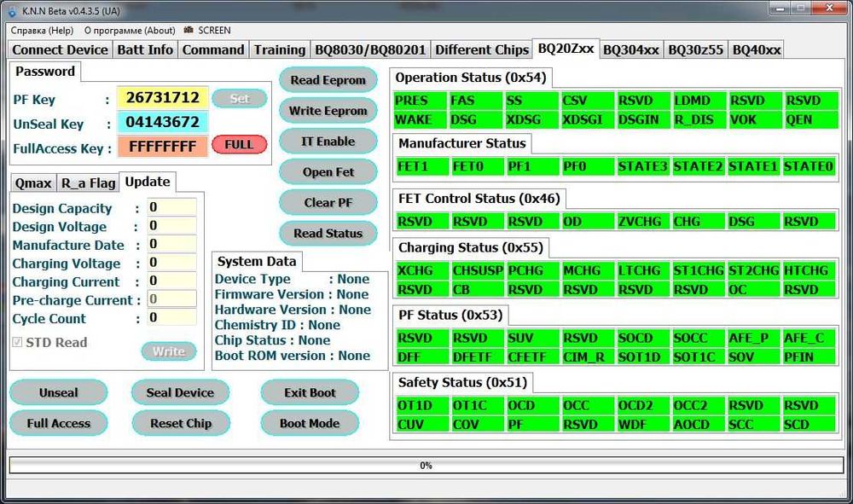
Task: Open the Справка (Help) menu
Action: tap(42, 31)
